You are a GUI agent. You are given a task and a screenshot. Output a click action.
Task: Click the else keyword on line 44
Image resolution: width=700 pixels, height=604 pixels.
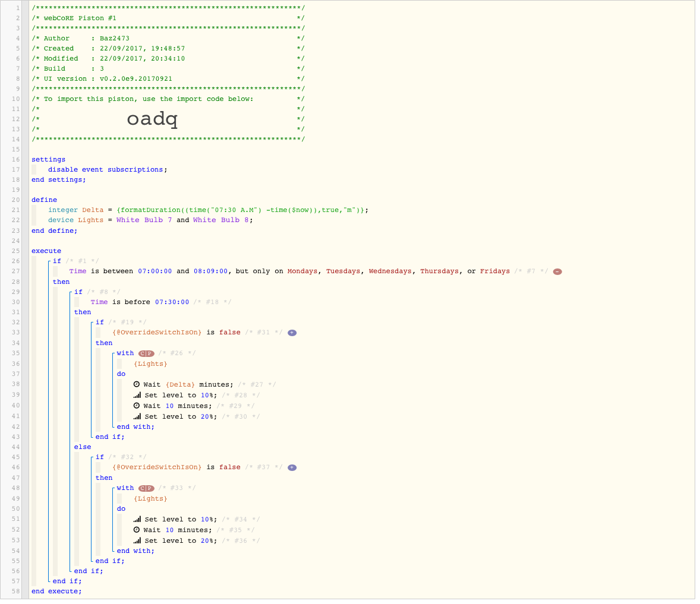(83, 447)
